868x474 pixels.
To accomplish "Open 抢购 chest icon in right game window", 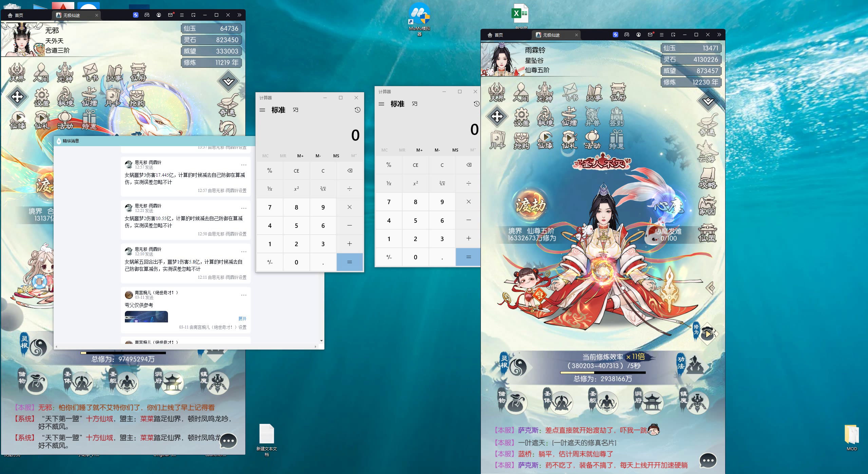I will click(x=522, y=140).
